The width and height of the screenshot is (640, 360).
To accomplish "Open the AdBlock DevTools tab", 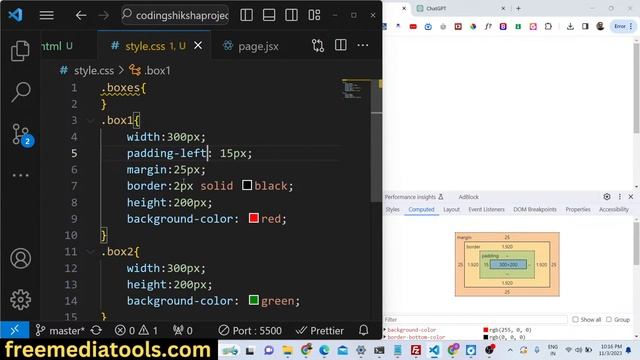I will click(469, 197).
